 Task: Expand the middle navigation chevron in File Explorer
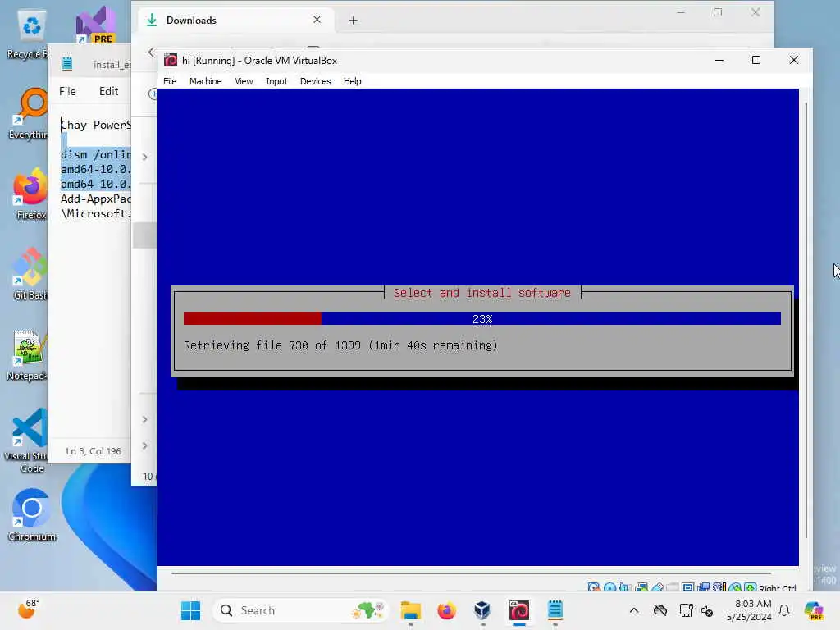[144, 419]
